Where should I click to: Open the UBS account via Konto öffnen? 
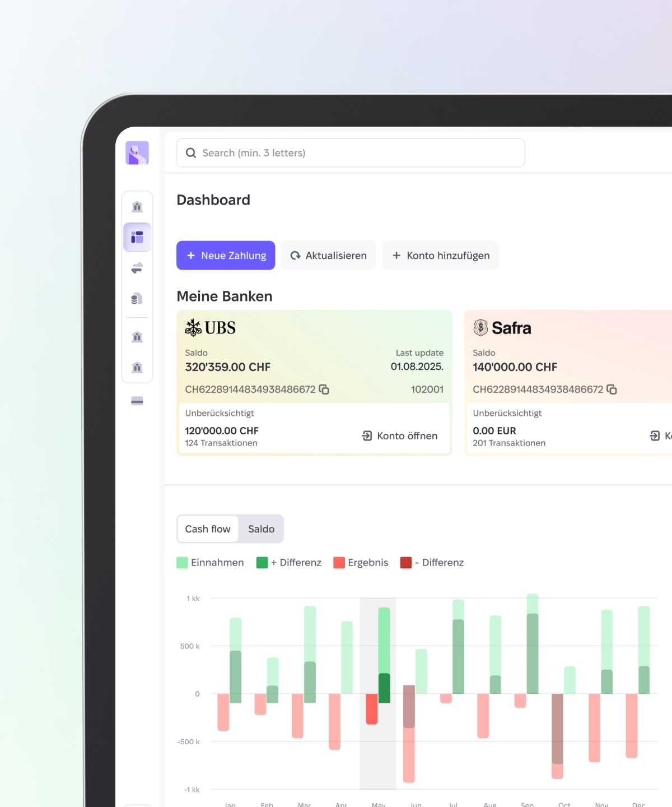400,435
